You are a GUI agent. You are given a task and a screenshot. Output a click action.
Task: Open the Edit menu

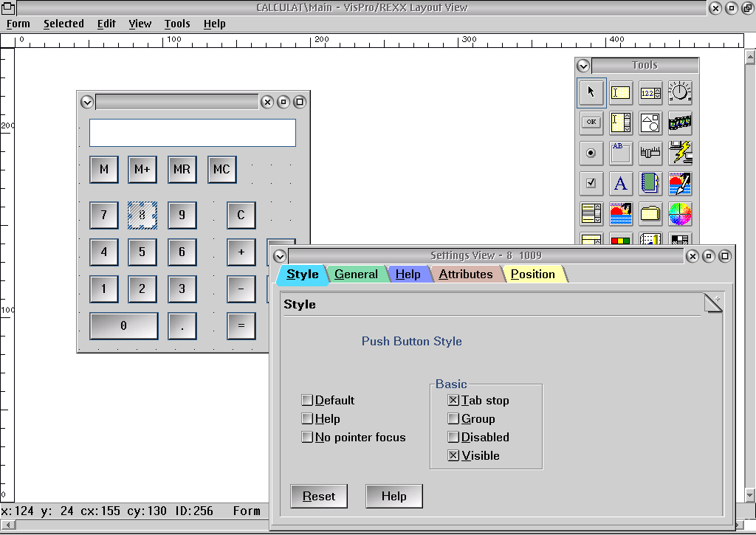pyautogui.click(x=106, y=24)
